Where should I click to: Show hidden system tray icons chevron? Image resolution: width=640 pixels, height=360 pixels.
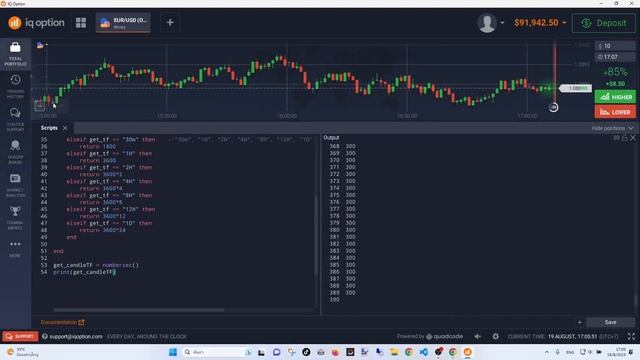(547, 352)
